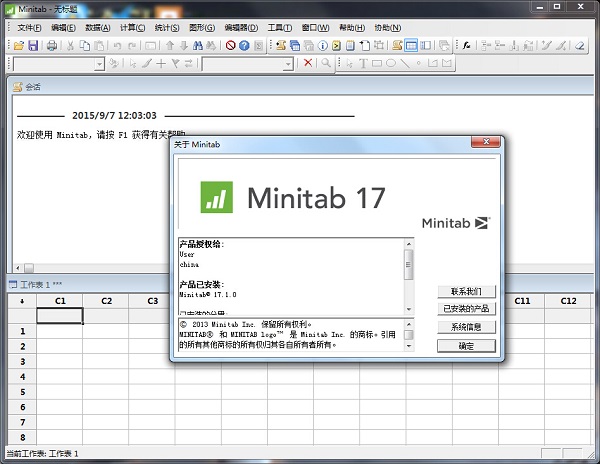Expand the second combo box dropdown arrow
The width and height of the screenshot is (600, 464).
click(x=291, y=64)
